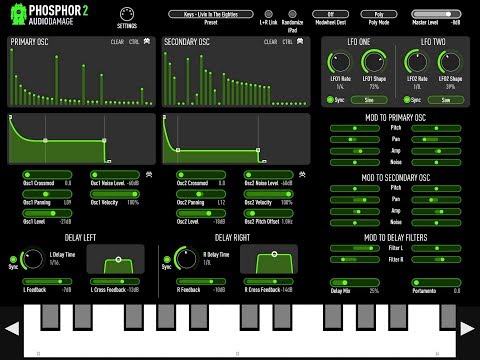
Task: Adjust the L Feedback slider
Action: [x=47, y=282]
